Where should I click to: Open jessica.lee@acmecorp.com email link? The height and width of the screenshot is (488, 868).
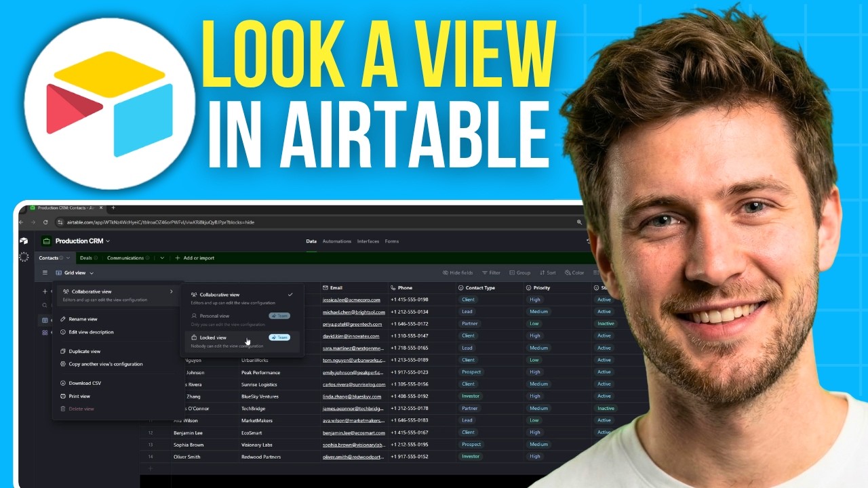[x=351, y=300]
